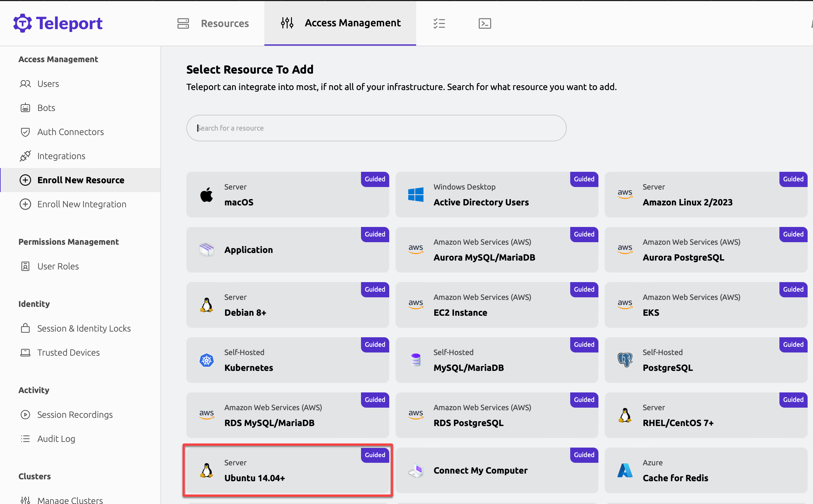Choose Self-Hosted Kubernetes card
Screen dimensions: 813x504
288,360
